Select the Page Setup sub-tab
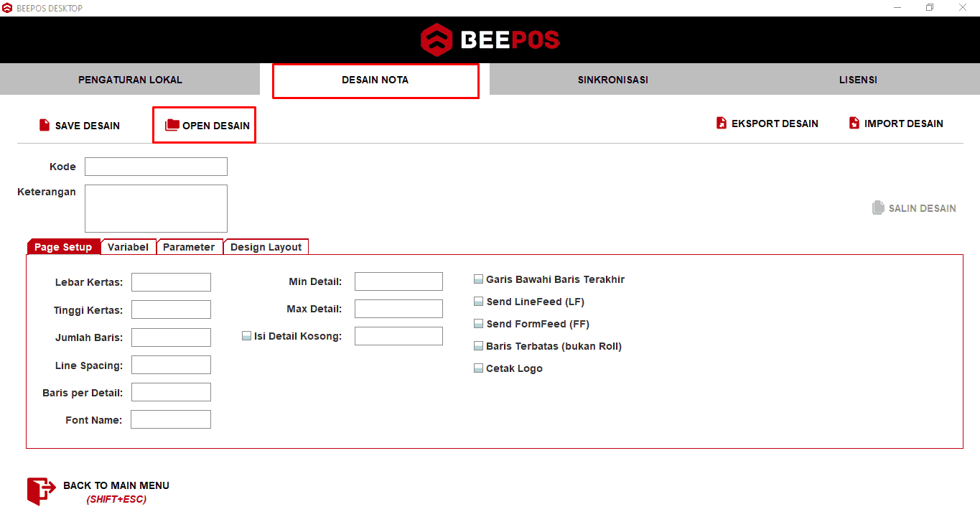The height and width of the screenshot is (517, 980). (63, 246)
